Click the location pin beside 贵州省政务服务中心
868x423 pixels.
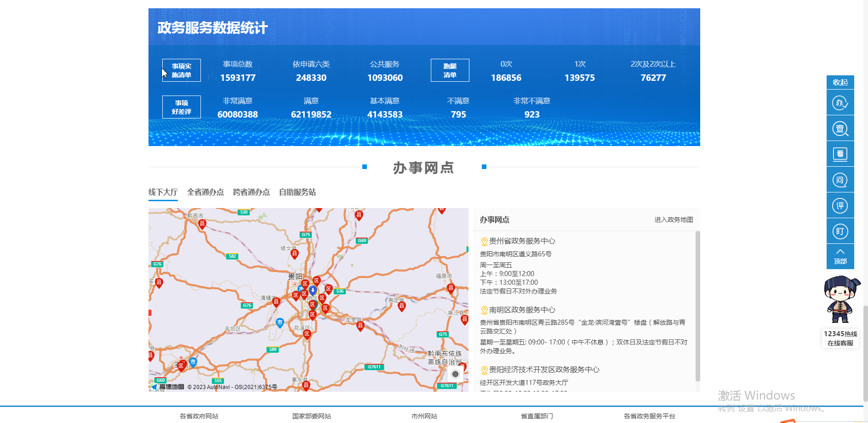(x=484, y=242)
